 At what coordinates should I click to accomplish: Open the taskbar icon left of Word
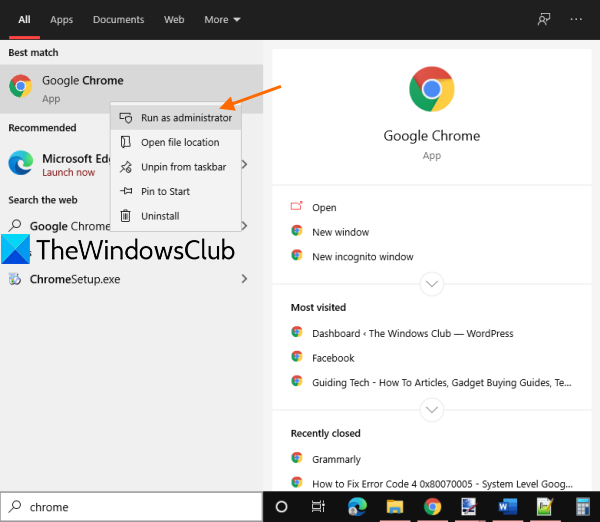click(x=469, y=507)
